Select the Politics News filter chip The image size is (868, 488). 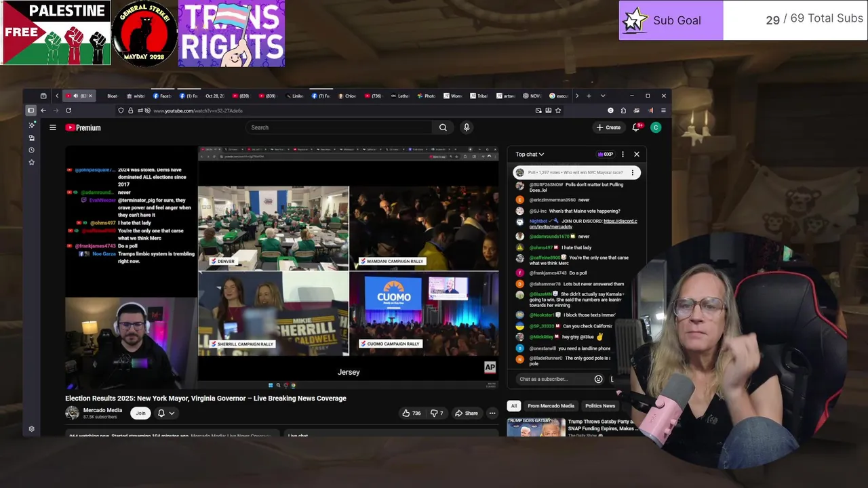(x=600, y=406)
